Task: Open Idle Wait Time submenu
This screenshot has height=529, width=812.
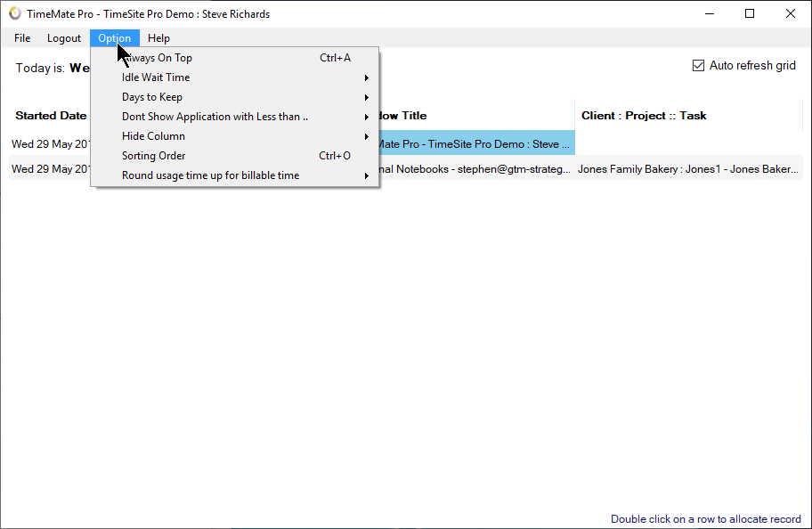Action: coord(234,77)
